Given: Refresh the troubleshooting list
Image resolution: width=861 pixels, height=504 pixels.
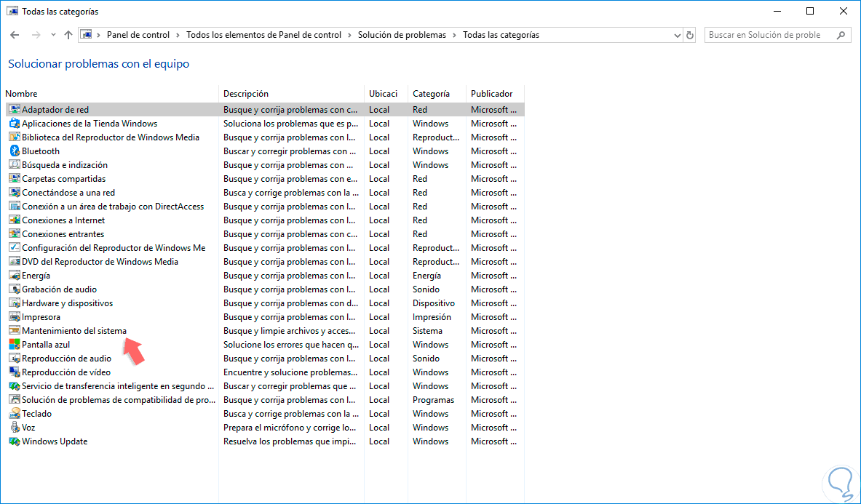Looking at the screenshot, I should 690,35.
